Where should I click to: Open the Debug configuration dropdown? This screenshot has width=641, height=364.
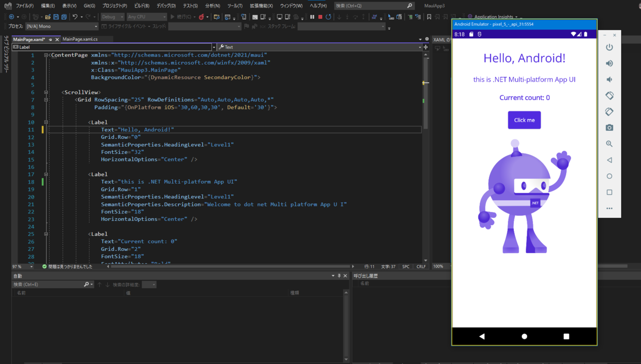click(x=112, y=17)
